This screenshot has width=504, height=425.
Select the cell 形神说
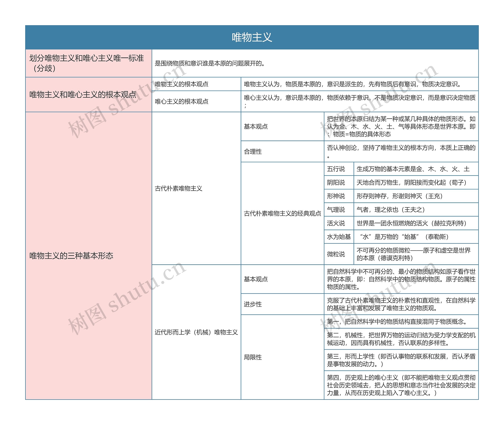[x=339, y=196]
